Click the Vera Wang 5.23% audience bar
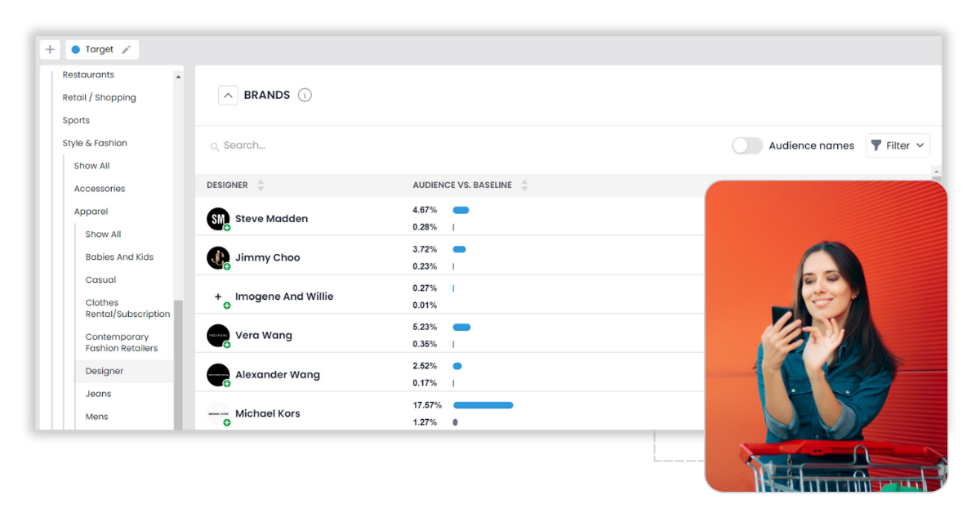This screenshot has height=513, width=980. pyautogui.click(x=461, y=328)
